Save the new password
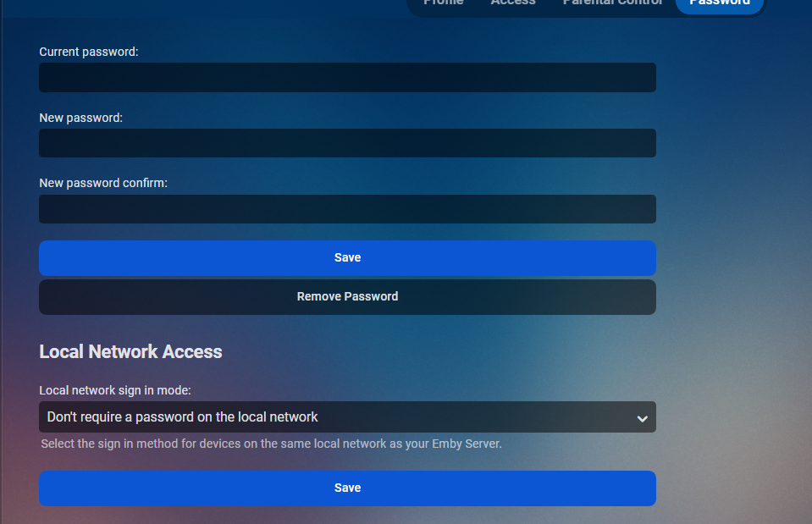Image resolution: width=812 pixels, height=524 pixels. [347, 258]
